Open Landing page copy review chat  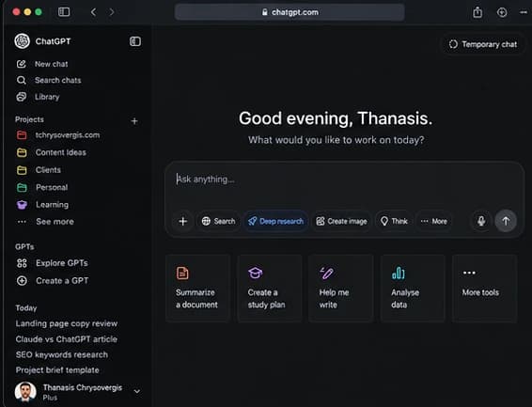pyautogui.click(x=67, y=323)
